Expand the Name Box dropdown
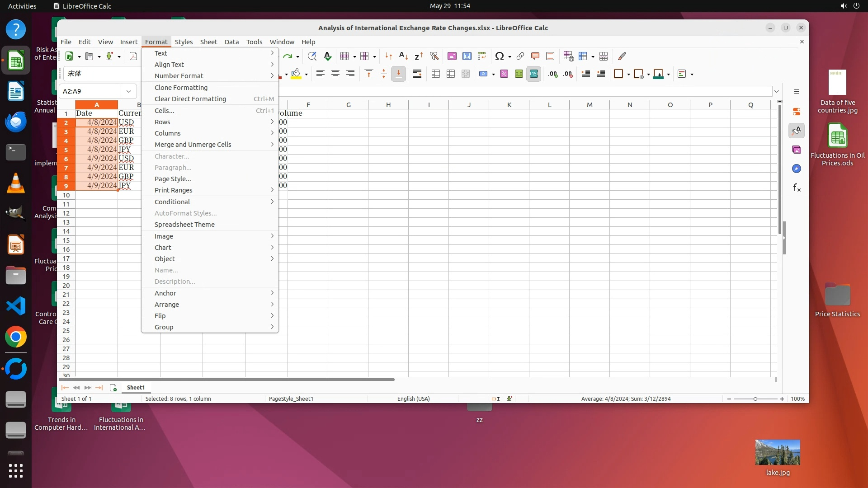 coord(129,91)
